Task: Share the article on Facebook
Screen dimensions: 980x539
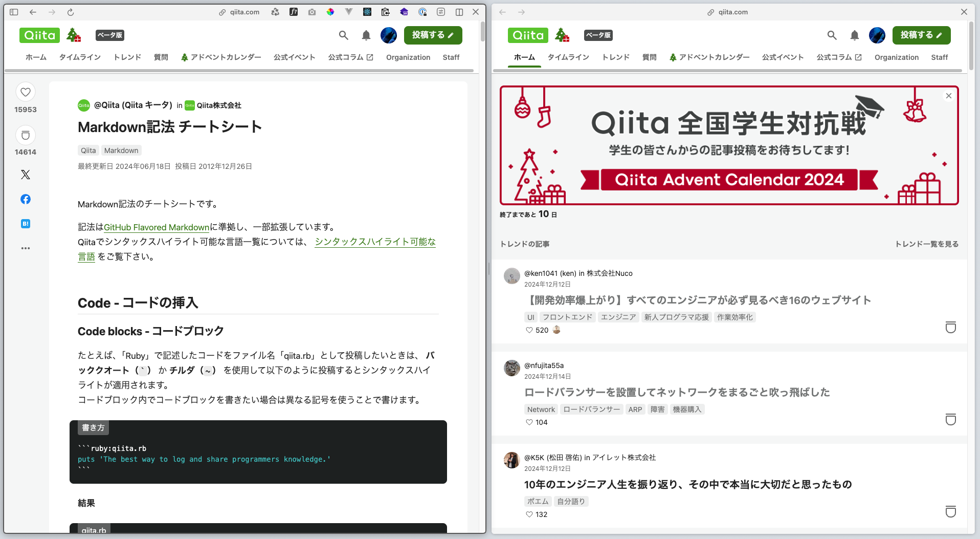Action: (25, 199)
